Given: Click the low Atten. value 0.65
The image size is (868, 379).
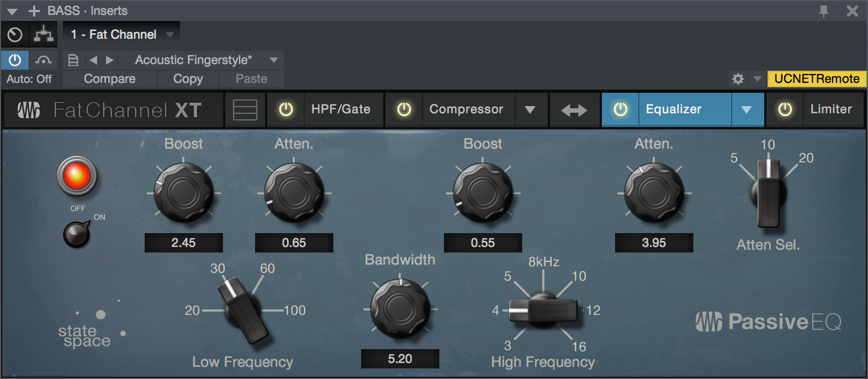Looking at the screenshot, I should point(294,243).
